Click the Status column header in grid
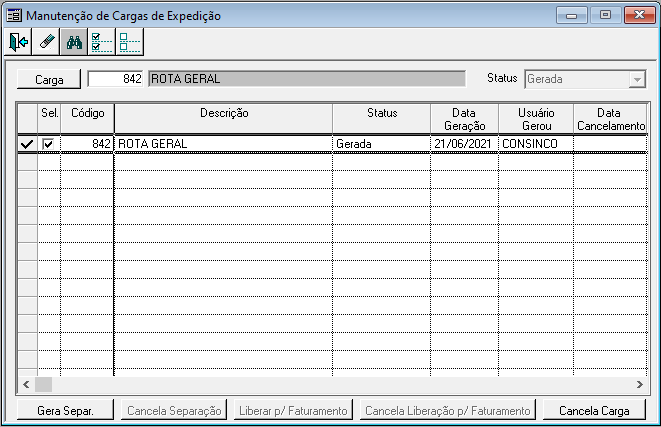Image resolution: width=661 pixels, height=427 pixels. click(382, 119)
